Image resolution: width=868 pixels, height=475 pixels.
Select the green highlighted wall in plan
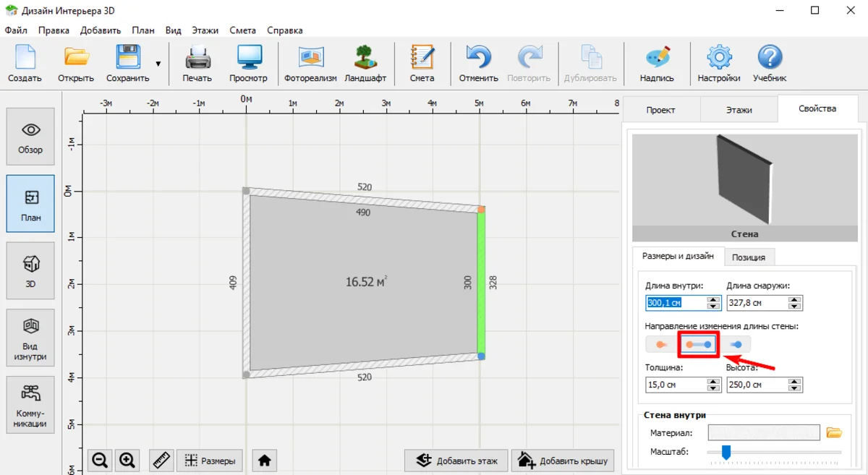click(x=481, y=283)
